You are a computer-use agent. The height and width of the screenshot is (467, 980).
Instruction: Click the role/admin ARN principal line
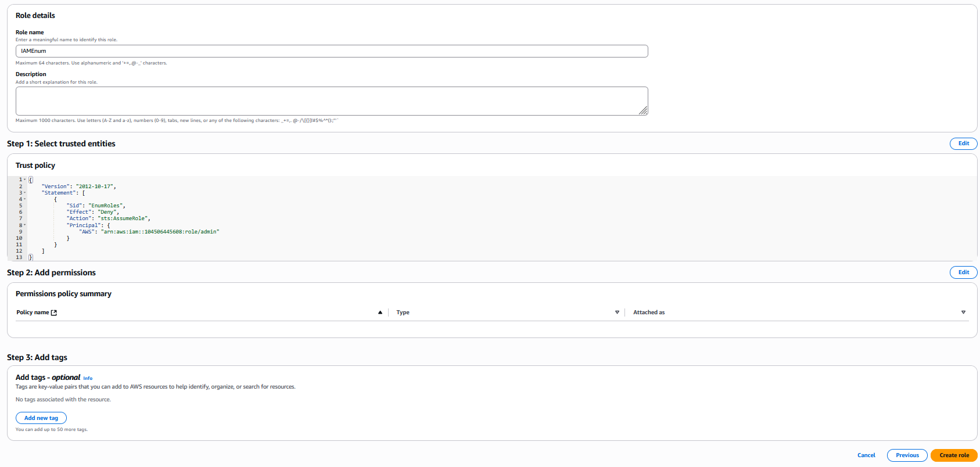[149, 232]
